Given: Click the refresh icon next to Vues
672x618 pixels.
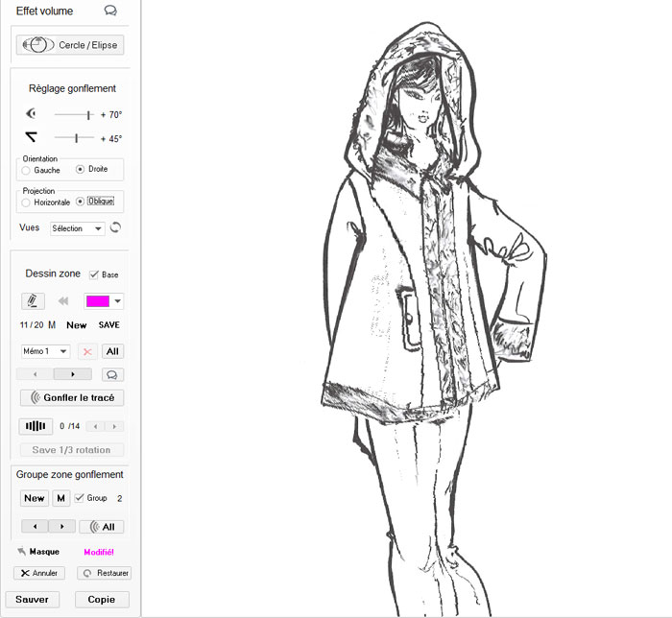Looking at the screenshot, I should tap(117, 228).
